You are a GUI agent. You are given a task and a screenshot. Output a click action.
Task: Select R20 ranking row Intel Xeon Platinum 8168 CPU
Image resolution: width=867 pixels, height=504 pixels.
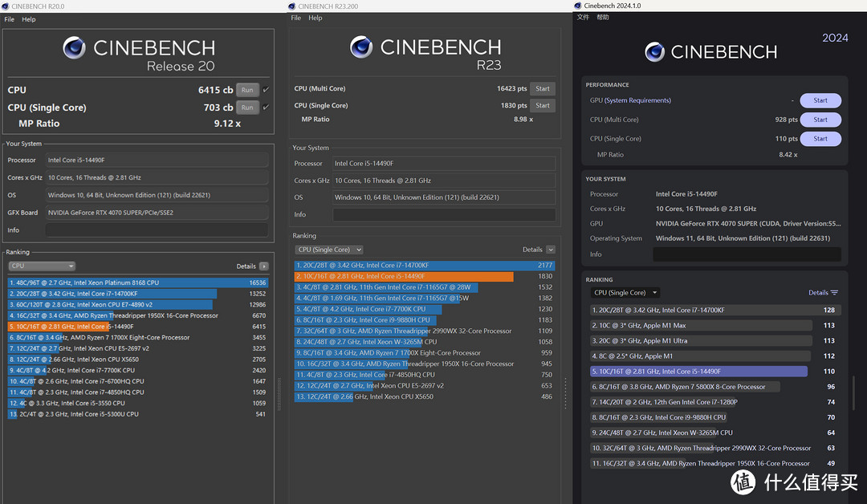click(138, 282)
